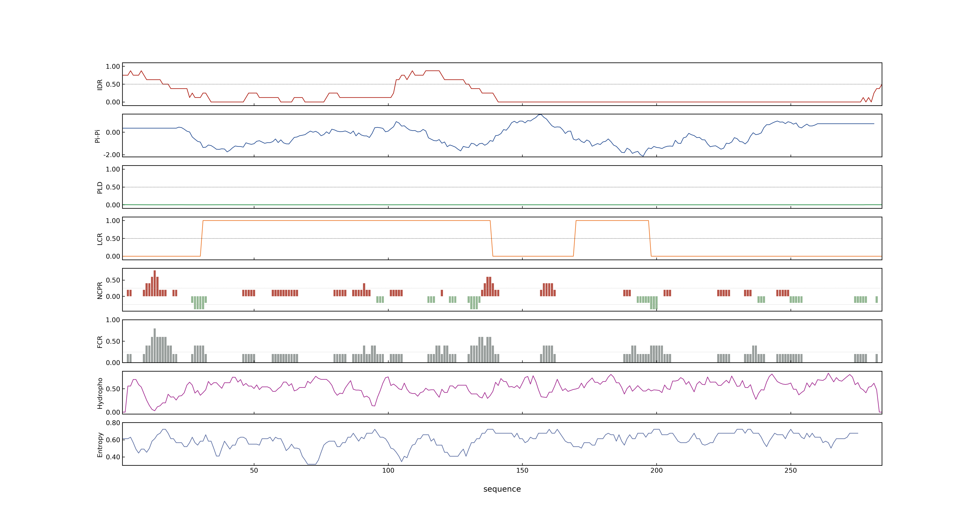Select the "0.50" tick on PLD axis

pyautogui.click(x=113, y=187)
